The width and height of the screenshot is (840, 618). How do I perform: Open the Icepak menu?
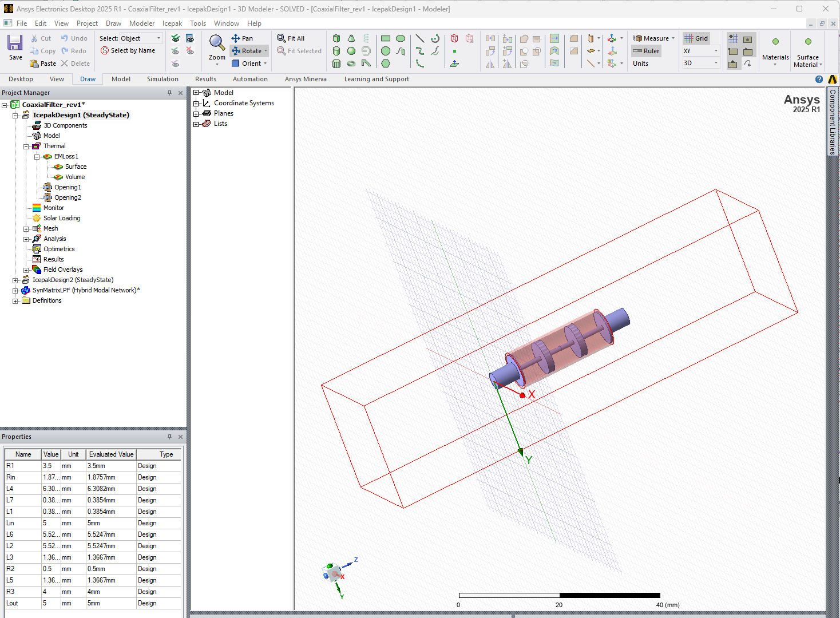[x=172, y=23]
